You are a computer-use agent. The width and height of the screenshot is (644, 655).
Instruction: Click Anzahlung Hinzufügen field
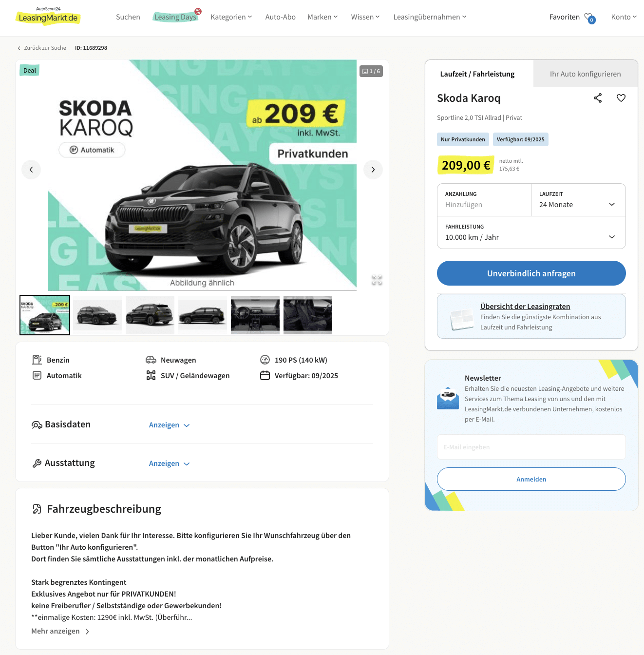[x=484, y=200]
